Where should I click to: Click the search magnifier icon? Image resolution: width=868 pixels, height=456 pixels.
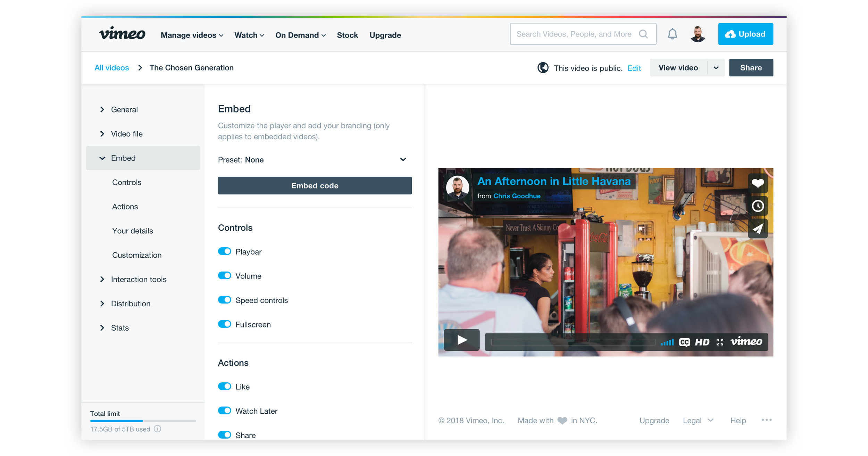(643, 34)
